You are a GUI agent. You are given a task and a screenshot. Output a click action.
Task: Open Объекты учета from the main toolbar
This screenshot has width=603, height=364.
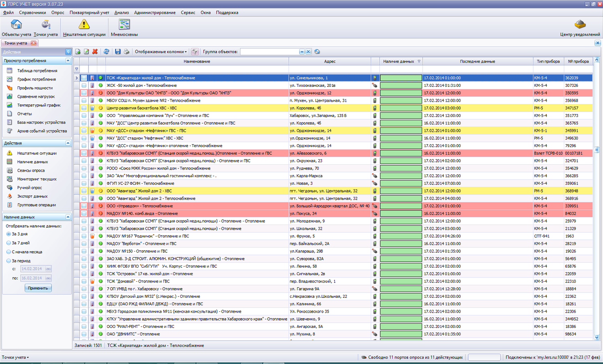coord(16,28)
